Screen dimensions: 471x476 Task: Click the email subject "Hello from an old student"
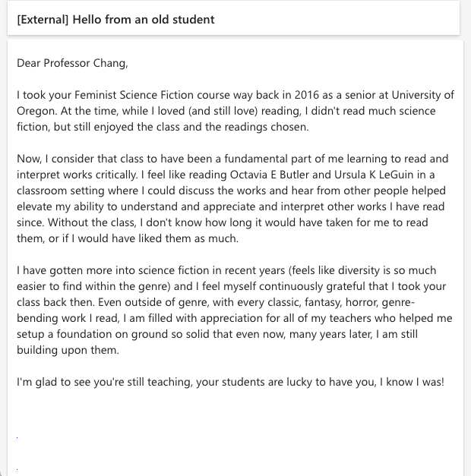[143, 20]
